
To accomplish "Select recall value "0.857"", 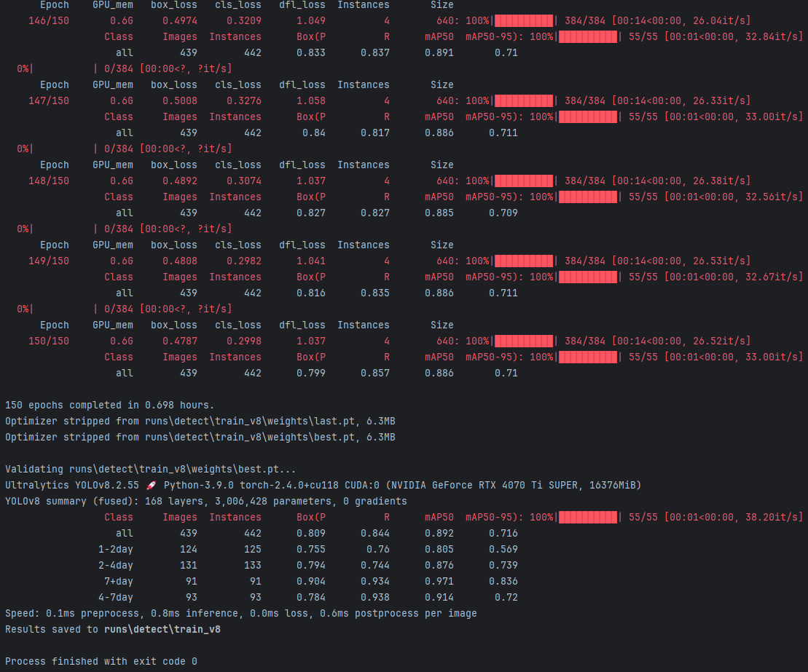I will click(x=375, y=373).
